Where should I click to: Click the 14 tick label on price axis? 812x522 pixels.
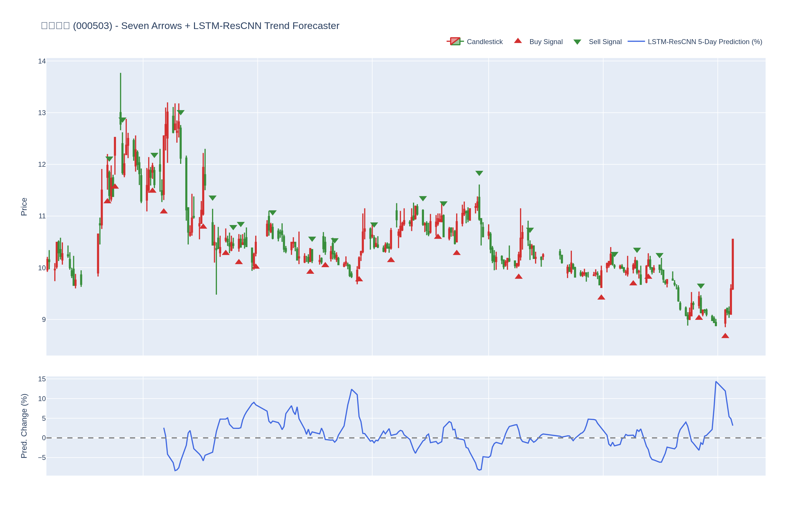point(42,61)
